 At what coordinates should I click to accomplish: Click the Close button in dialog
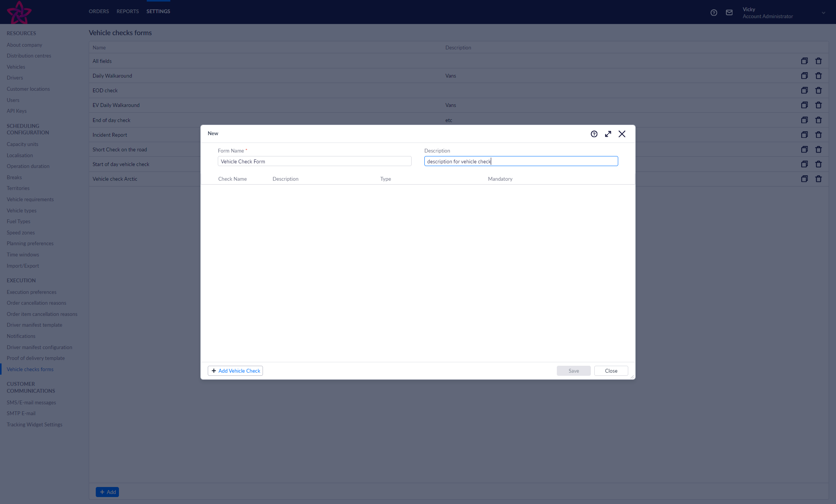click(611, 371)
